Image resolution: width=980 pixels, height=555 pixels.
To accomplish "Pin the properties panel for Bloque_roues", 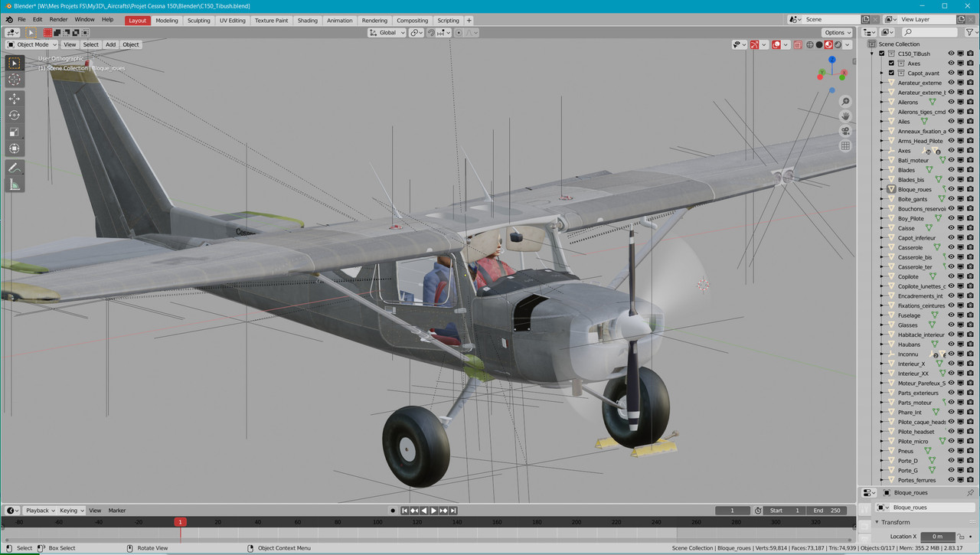I will (x=970, y=492).
